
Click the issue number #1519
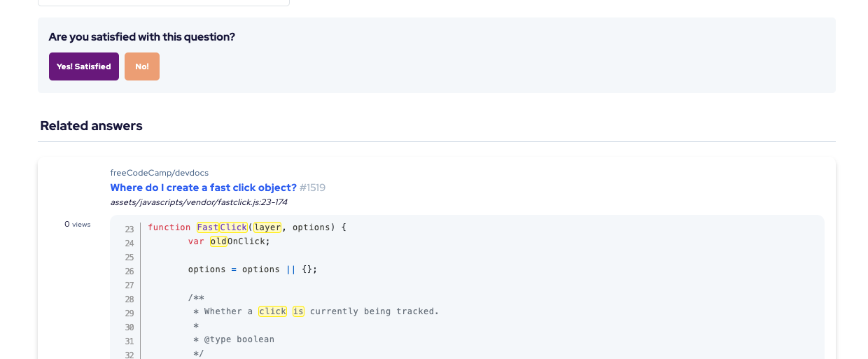coord(313,188)
